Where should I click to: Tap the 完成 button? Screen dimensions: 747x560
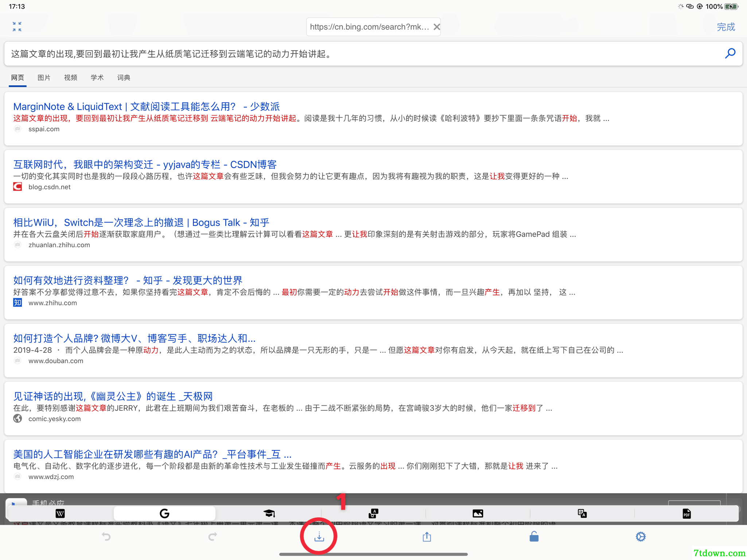[726, 27]
